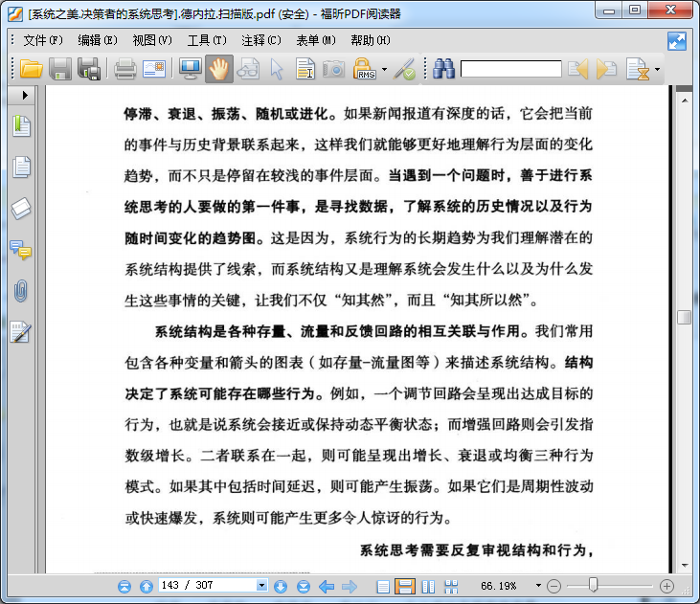Open the 编辑(E) menu
Viewport: 700px width, 604px height.
98,40
